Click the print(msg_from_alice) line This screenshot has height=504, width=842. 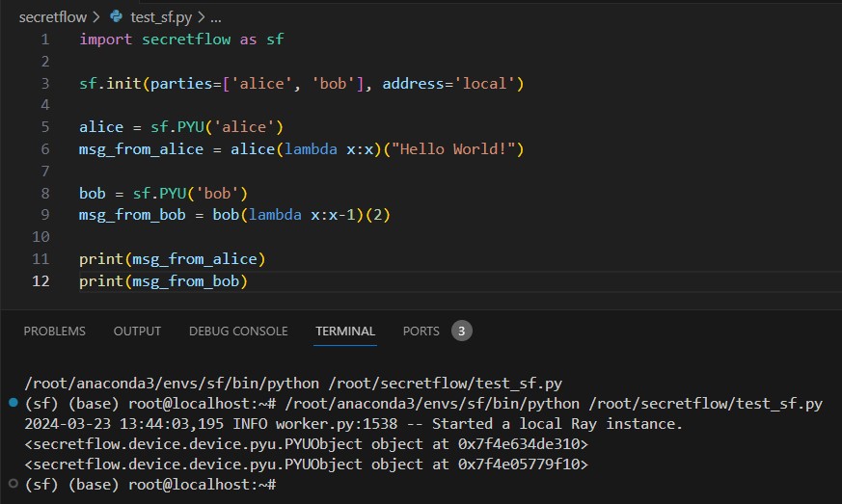173,258
